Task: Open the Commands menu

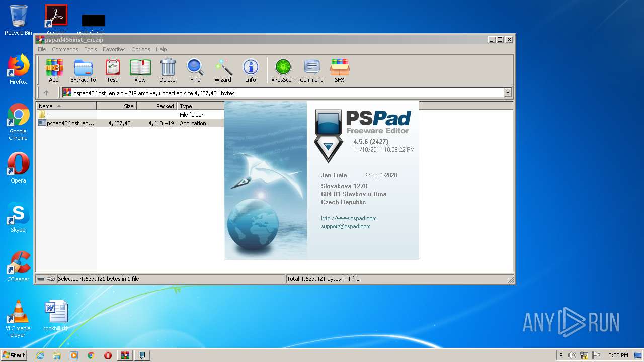Action: [65, 49]
